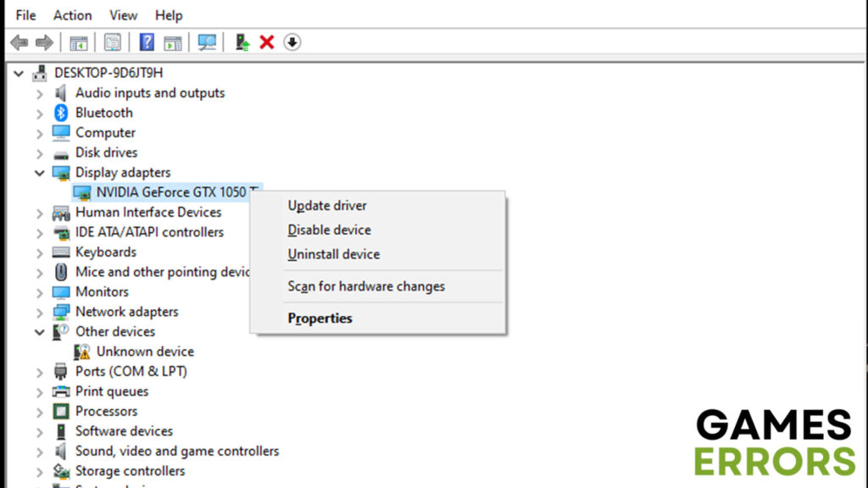The image size is (868, 488).
Task: Select the Human Interface Devices label
Action: 148,213
